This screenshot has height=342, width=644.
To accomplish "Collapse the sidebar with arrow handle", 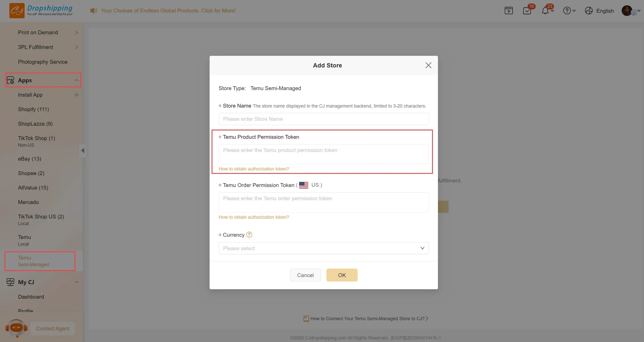I will coord(83,150).
